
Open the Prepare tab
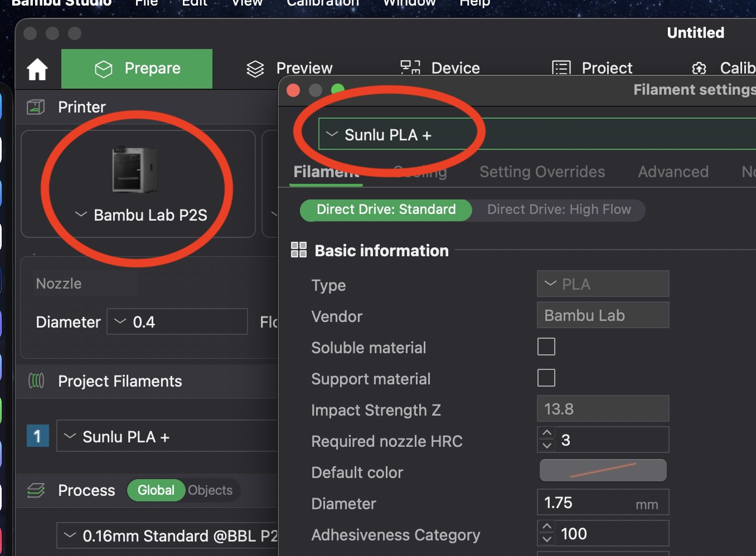137,69
